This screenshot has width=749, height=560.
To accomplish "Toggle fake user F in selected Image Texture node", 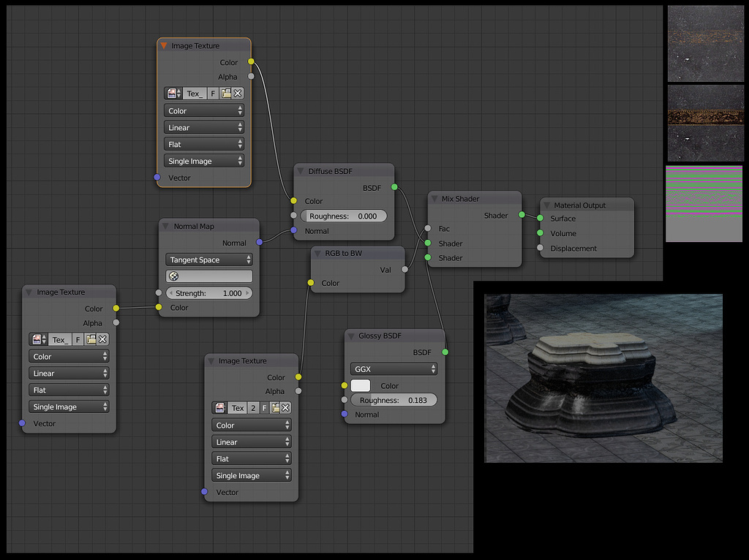I will (213, 94).
